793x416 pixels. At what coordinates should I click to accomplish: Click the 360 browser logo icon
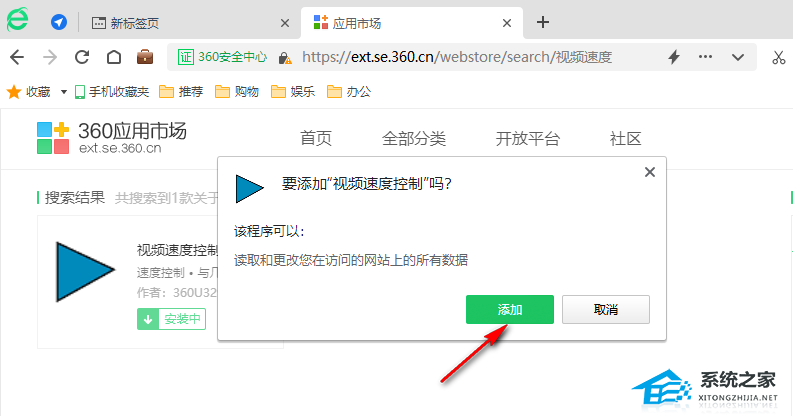(x=18, y=20)
